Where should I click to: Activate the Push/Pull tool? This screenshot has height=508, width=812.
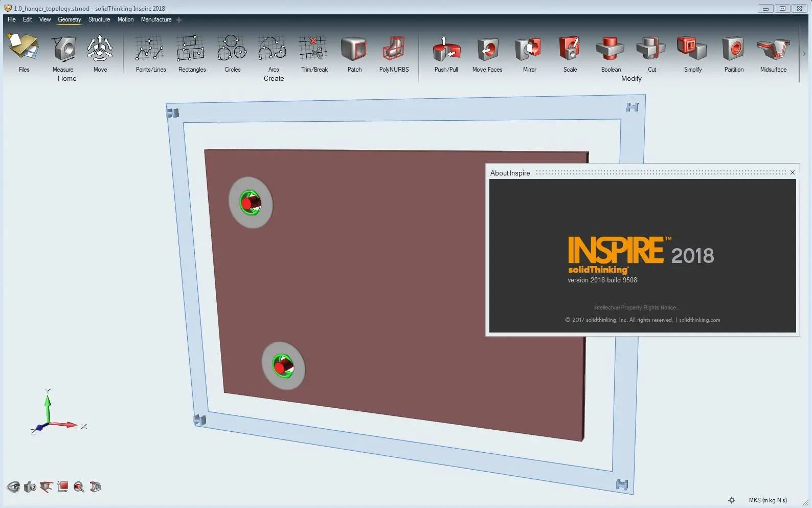pos(446,49)
